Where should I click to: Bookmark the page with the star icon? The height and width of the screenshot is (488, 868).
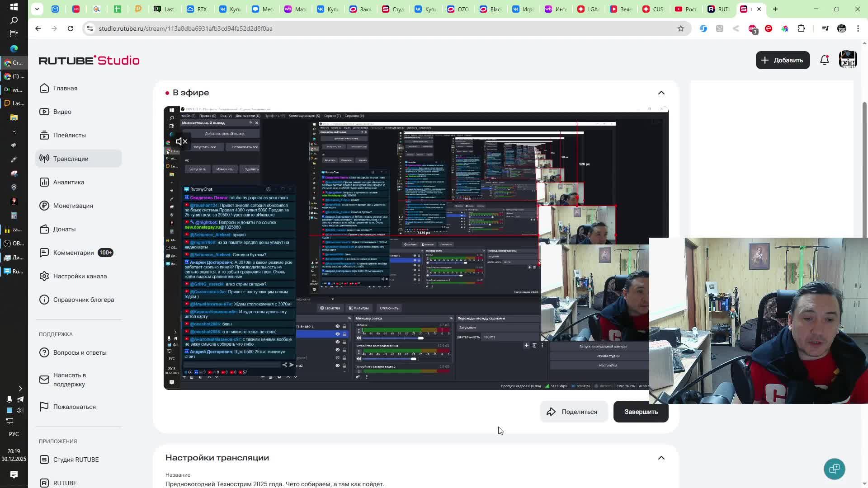[680, 28]
